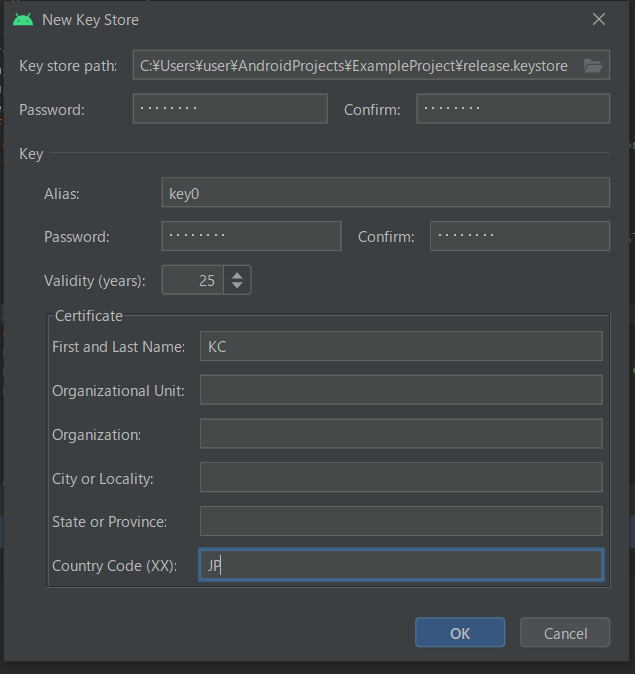The width and height of the screenshot is (635, 674).
Task: Click the Country Code field with JP
Action: click(x=401, y=565)
